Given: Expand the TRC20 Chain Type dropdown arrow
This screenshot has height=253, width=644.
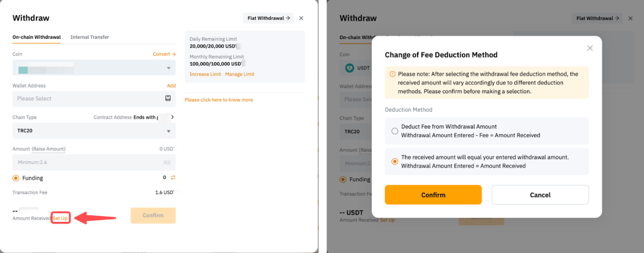Looking at the screenshot, I should click(169, 131).
